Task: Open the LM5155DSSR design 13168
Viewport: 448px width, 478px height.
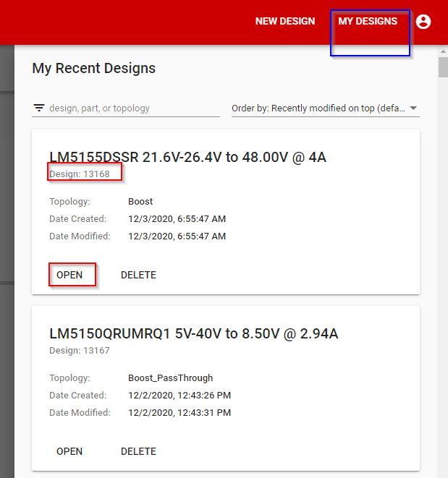Action: [x=69, y=275]
